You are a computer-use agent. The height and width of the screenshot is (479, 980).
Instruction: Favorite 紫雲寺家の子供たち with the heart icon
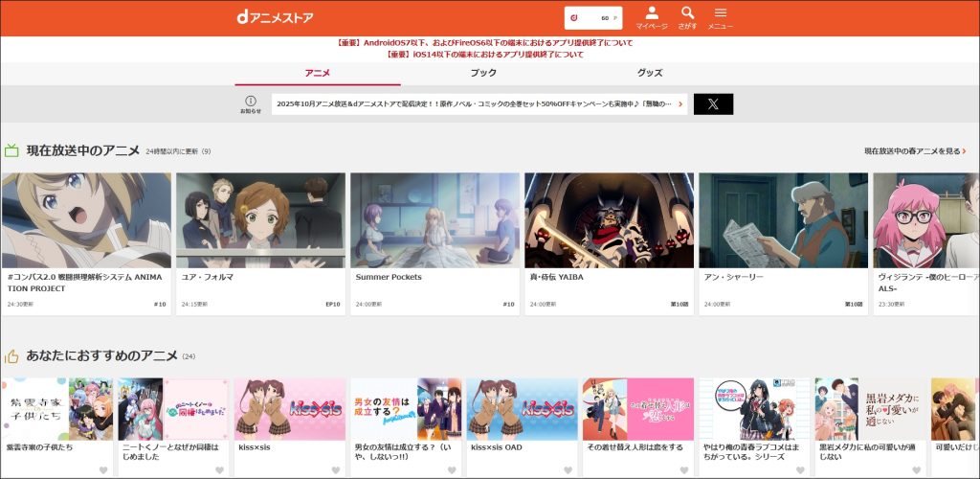click(x=103, y=470)
